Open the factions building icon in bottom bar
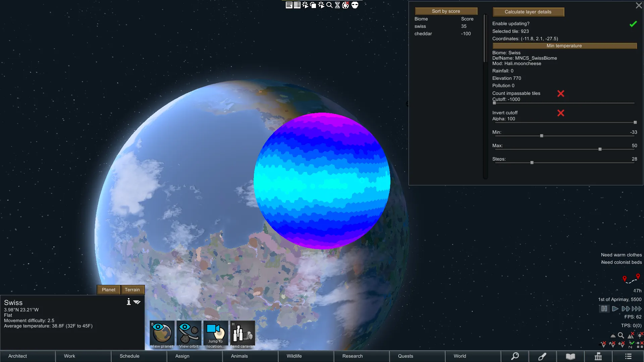Image resolution: width=644 pixels, height=362 pixels. 598,356
